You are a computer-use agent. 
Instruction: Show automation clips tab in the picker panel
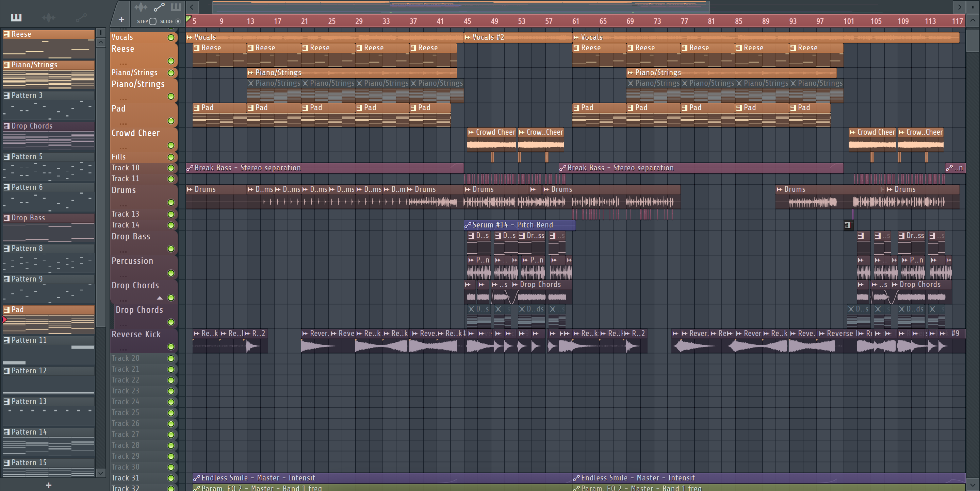coord(81,17)
